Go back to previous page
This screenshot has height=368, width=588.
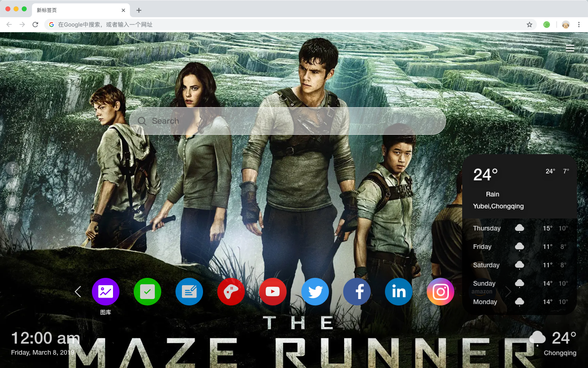9,24
